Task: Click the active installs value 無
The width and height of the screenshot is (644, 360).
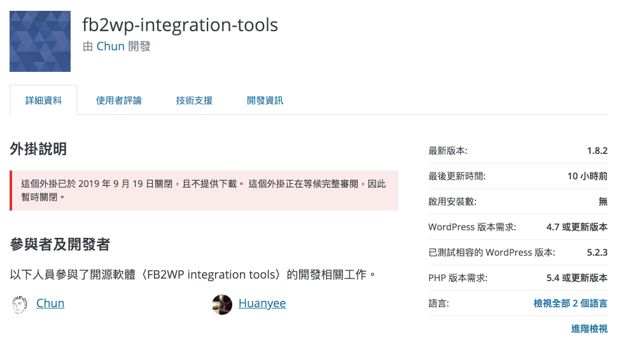Action: coord(603,202)
